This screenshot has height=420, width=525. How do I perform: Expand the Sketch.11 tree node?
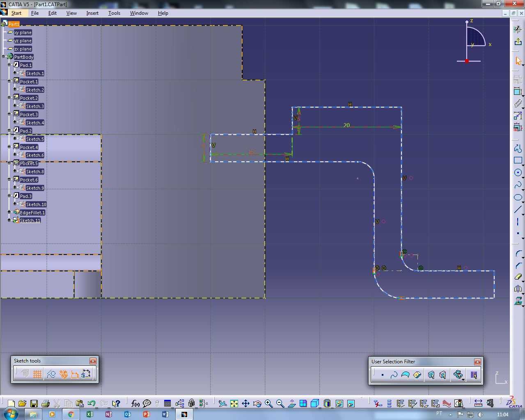click(x=9, y=220)
